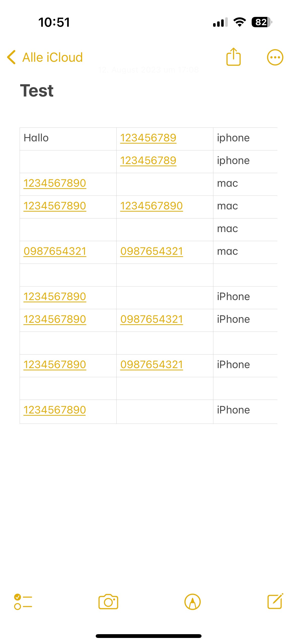Tap the last 1234567890 link in table
The height and width of the screenshot is (644, 297).
[x=55, y=410]
